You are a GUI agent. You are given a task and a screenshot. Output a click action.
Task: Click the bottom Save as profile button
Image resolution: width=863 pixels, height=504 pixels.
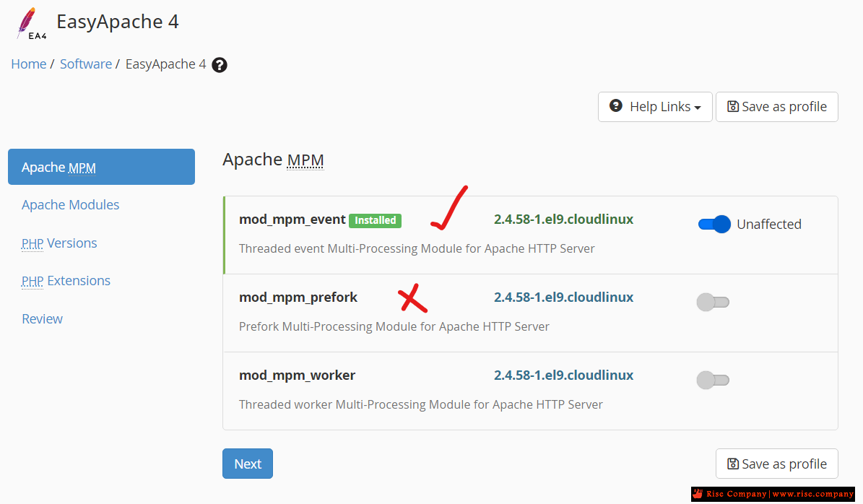(776, 464)
